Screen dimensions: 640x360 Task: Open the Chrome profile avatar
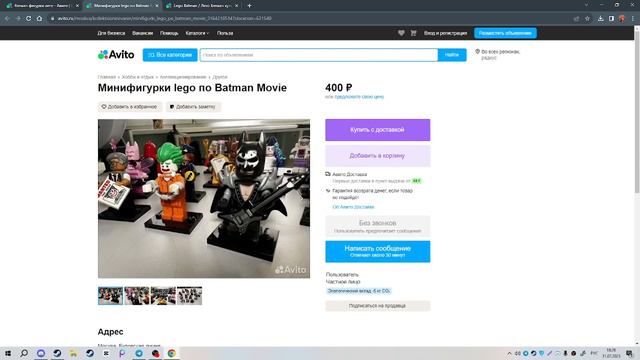(x=622, y=18)
